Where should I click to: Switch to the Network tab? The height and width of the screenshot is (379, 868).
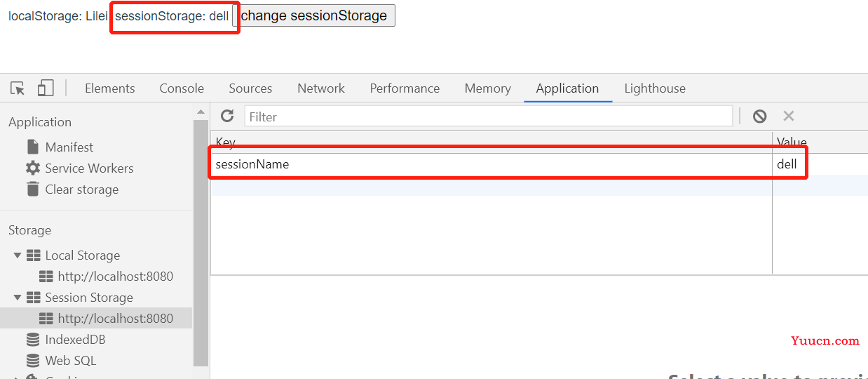[321, 88]
